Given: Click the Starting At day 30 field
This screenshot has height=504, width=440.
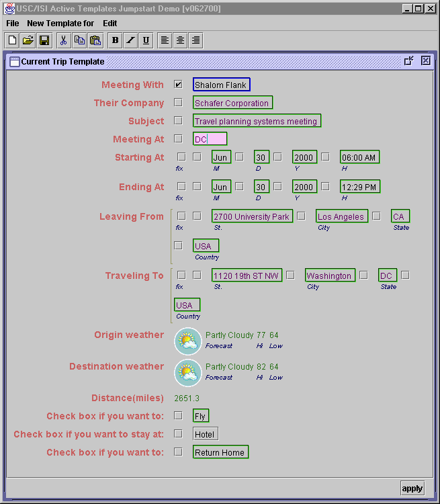Looking at the screenshot, I should coord(261,157).
